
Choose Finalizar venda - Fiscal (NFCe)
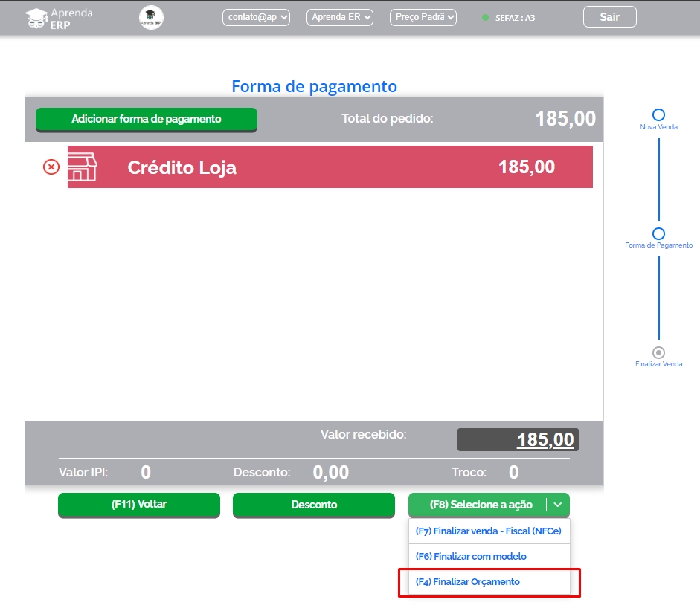[488, 531]
